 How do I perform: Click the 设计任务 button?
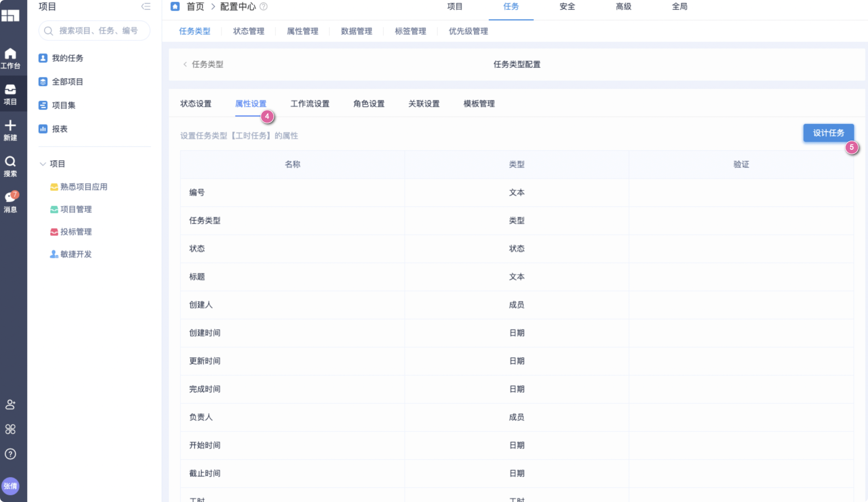(828, 133)
